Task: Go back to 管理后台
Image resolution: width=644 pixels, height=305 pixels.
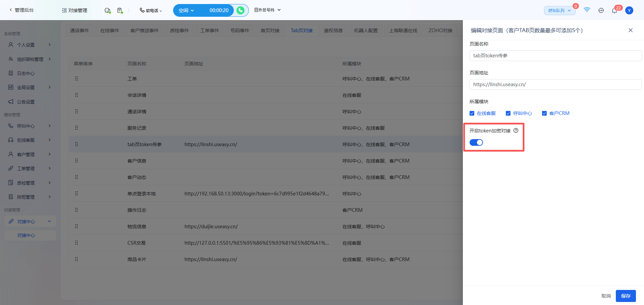Action: click(21, 10)
